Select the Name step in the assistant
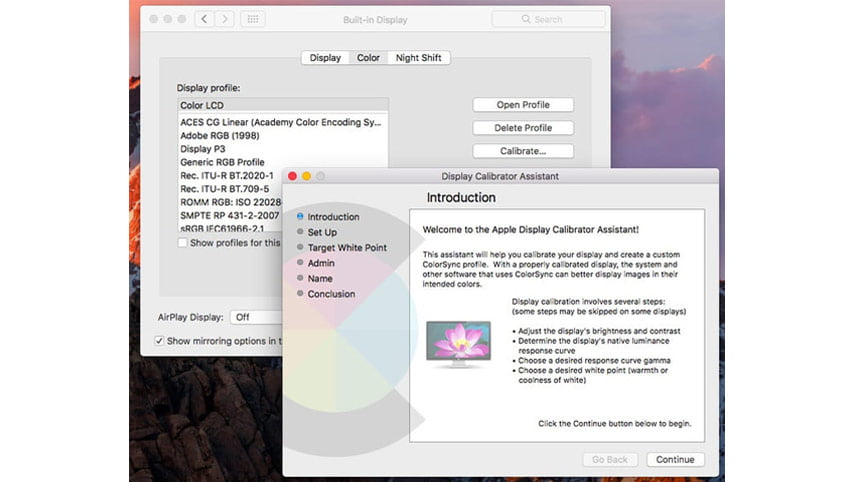The height and width of the screenshot is (482, 856). [314, 278]
